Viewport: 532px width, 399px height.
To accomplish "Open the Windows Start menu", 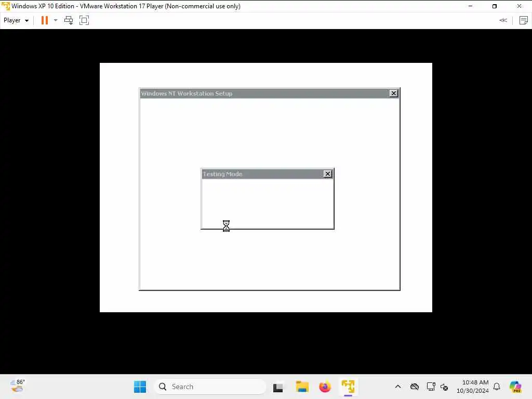I will 140,387.
